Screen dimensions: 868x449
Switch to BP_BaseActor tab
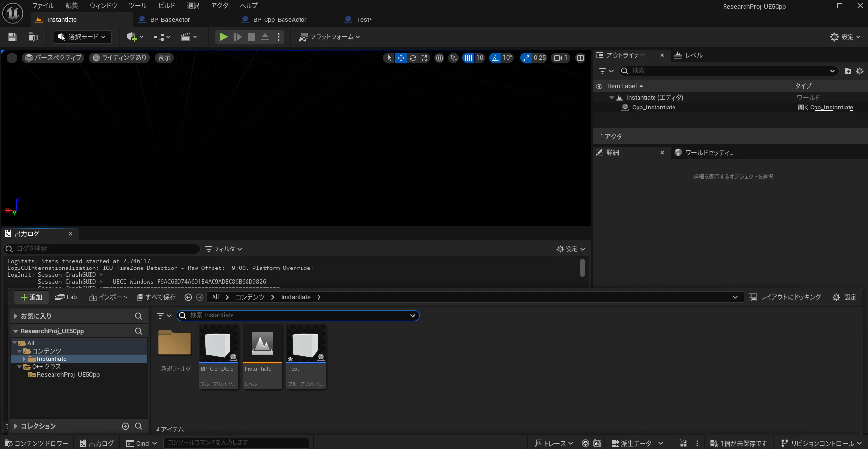(170, 20)
